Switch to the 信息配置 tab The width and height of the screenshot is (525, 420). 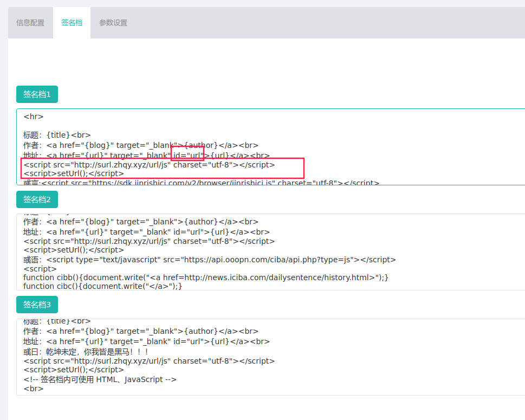(x=30, y=23)
